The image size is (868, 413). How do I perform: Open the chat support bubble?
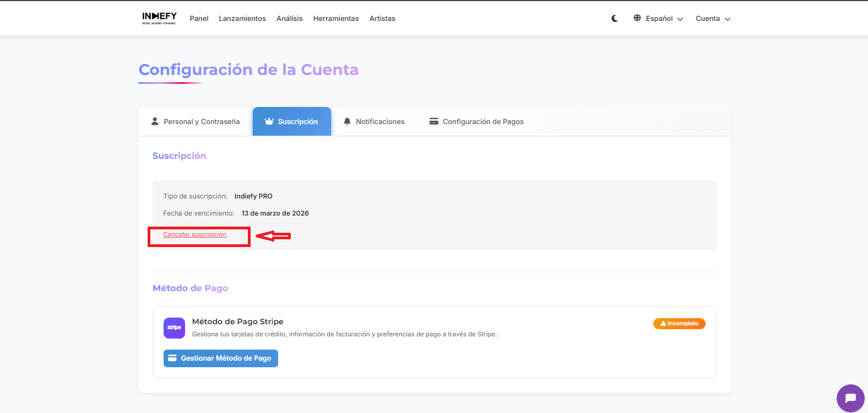(850, 398)
